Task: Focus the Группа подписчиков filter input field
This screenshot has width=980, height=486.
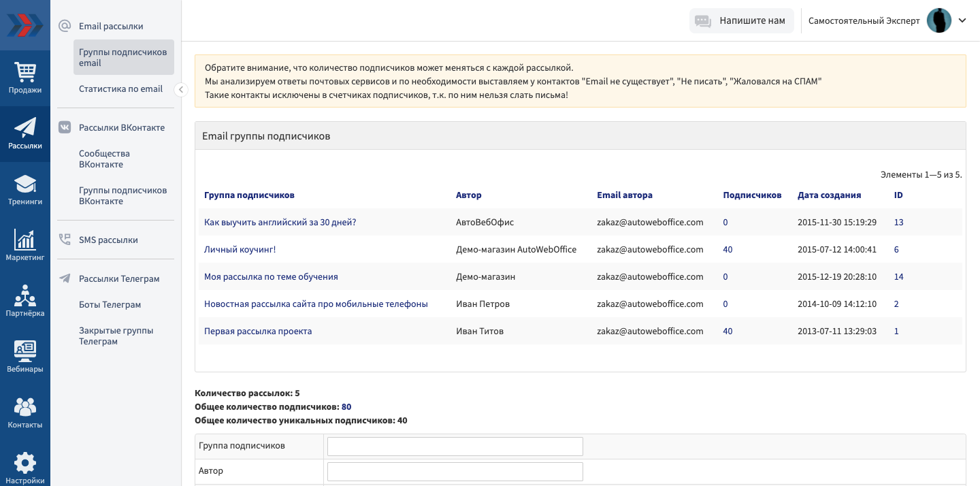Action: pos(455,446)
